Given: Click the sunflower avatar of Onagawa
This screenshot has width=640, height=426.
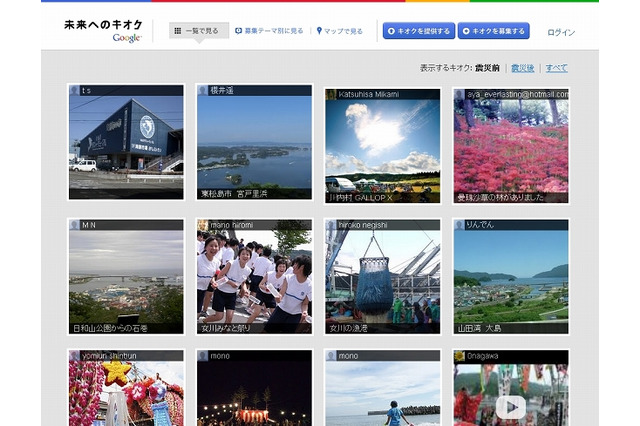Looking at the screenshot, I should coord(459,356).
